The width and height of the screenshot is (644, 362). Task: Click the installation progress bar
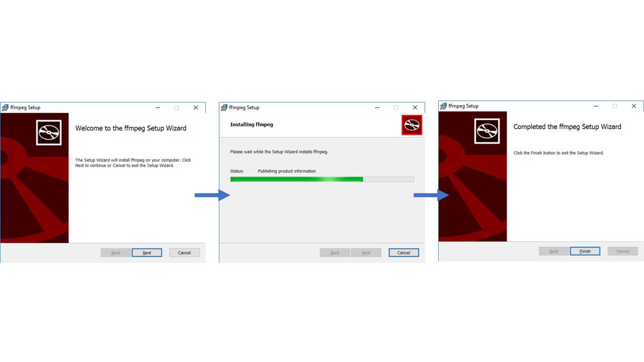point(322,179)
